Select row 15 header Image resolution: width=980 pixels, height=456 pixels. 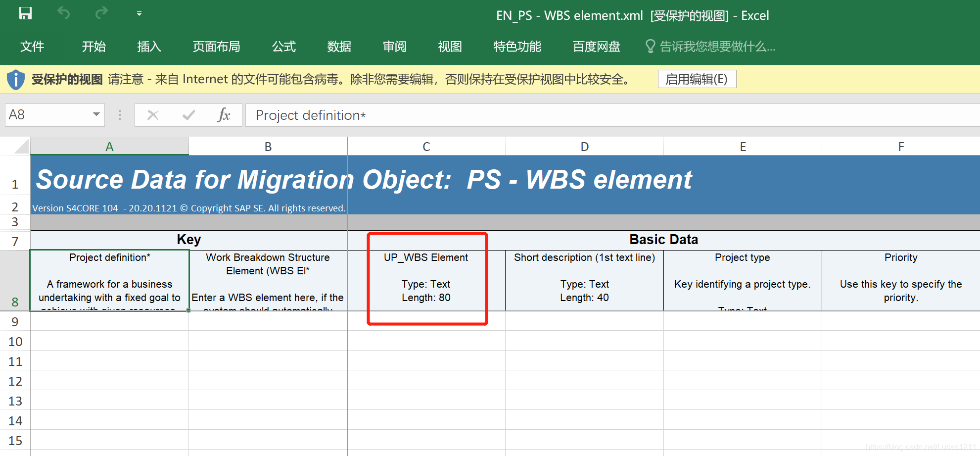(x=15, y=441)
